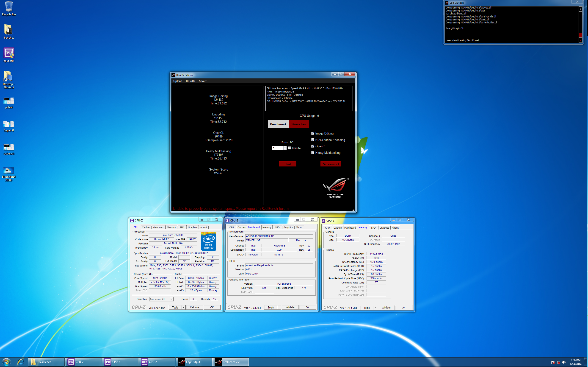This screenshot has width=588, height=367.
Task: Click the Action Center flag tray icon
Action: [553, 362]
